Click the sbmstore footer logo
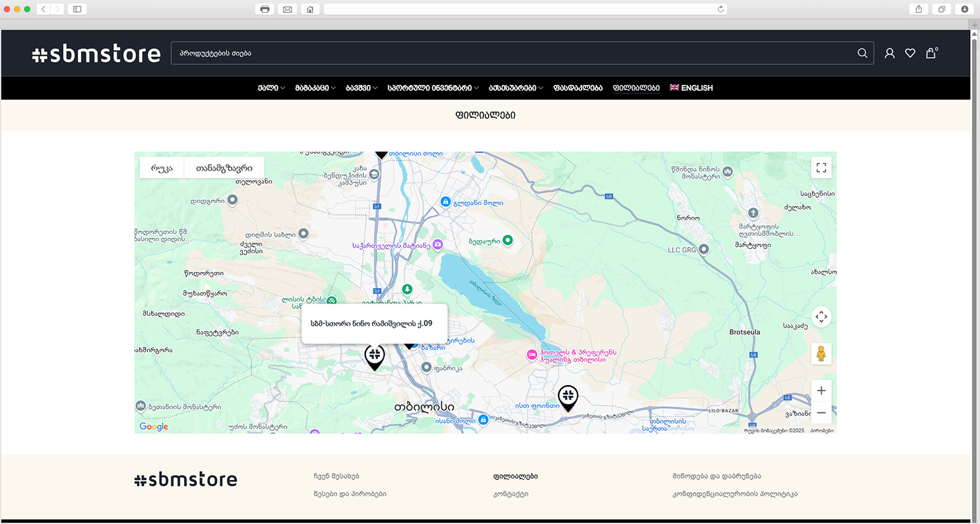This screenshot has height=524, width=980. [186, 479]
